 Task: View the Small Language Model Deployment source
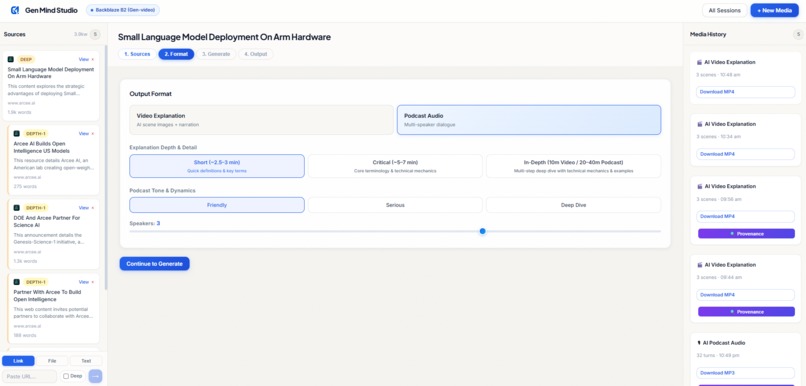pos(84,60)
